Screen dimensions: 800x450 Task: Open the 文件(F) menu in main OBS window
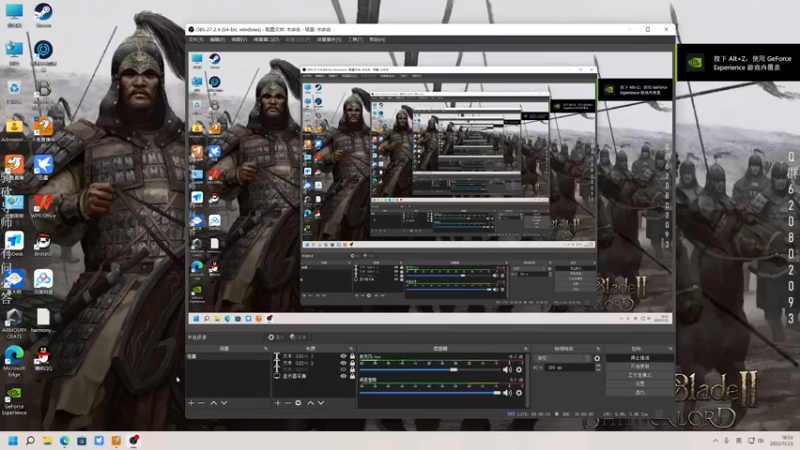coord(196,39)
